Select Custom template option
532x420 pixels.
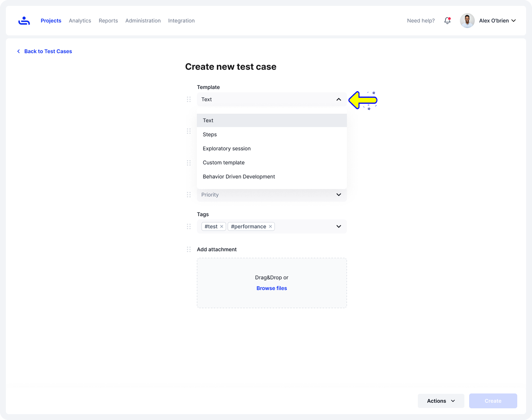click(x=272, y=162)
